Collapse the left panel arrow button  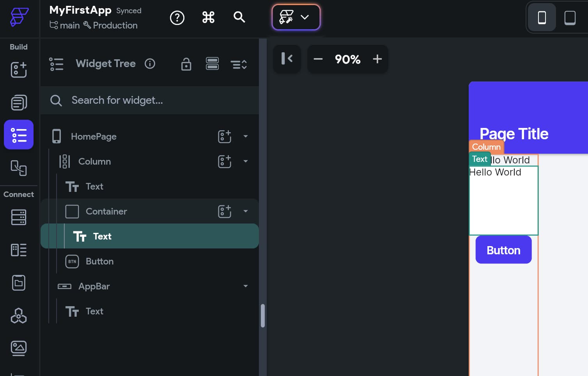287,59
